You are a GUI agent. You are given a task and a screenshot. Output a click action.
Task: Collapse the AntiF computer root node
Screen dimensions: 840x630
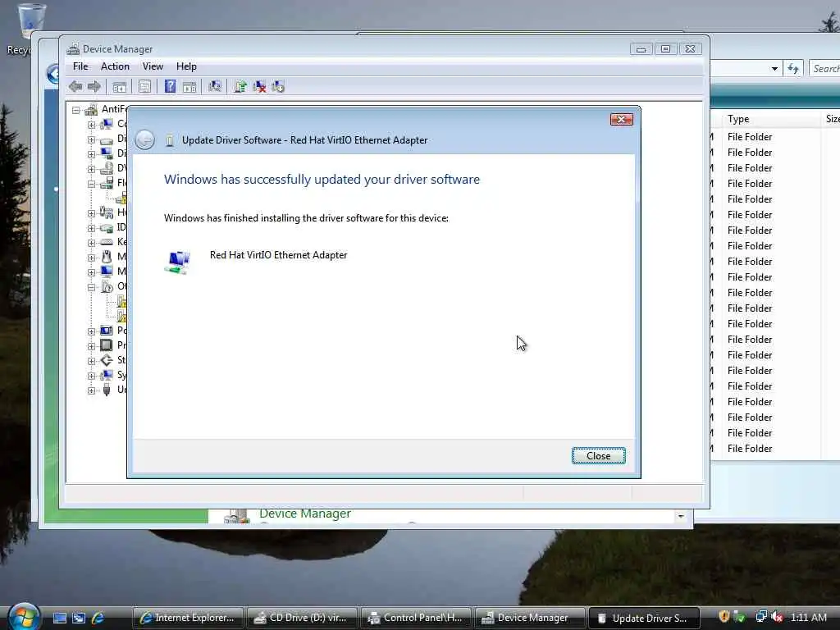76,110
